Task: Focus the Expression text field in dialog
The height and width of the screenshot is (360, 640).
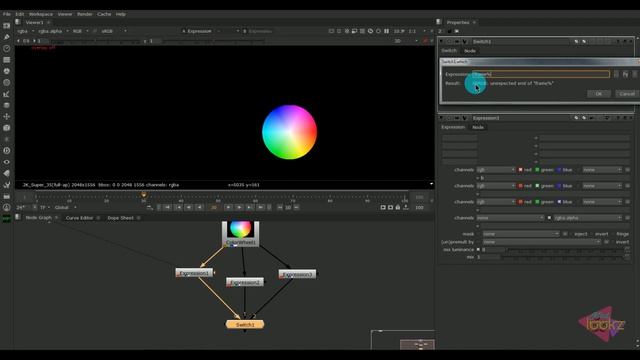Action: point(541,74)
